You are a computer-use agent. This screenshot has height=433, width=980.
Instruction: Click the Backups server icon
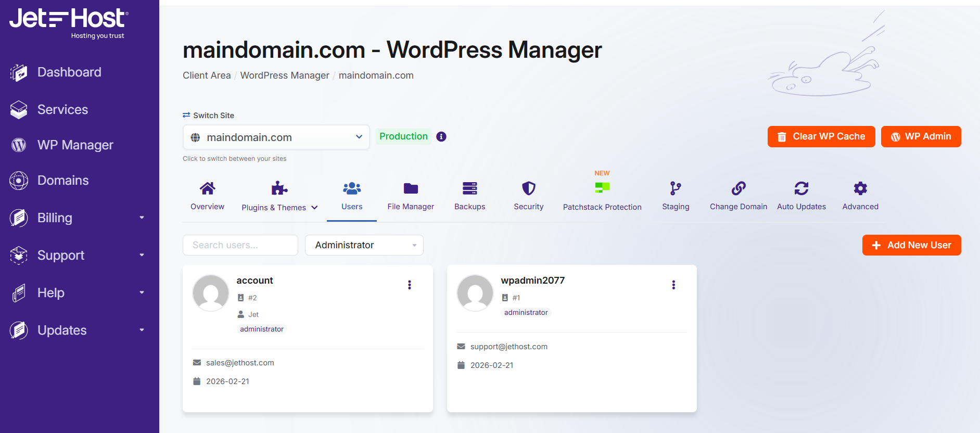470,188
